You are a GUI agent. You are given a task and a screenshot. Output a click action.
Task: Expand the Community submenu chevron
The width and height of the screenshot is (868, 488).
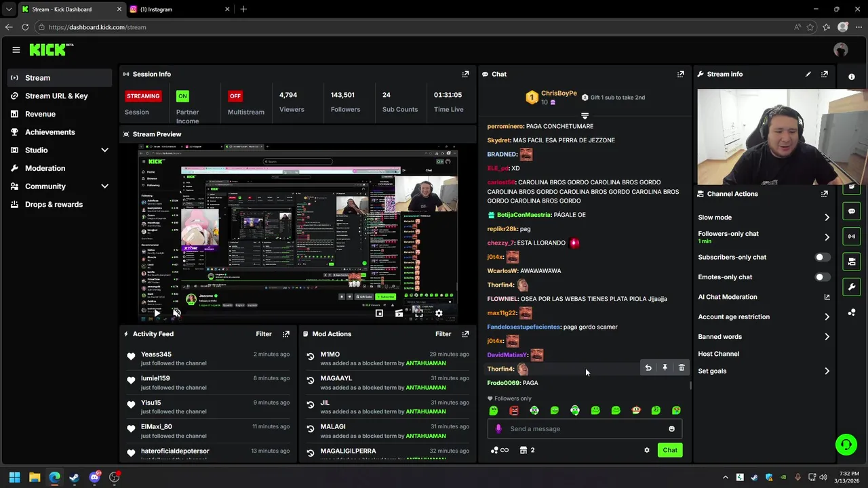[x=104, y=186]
